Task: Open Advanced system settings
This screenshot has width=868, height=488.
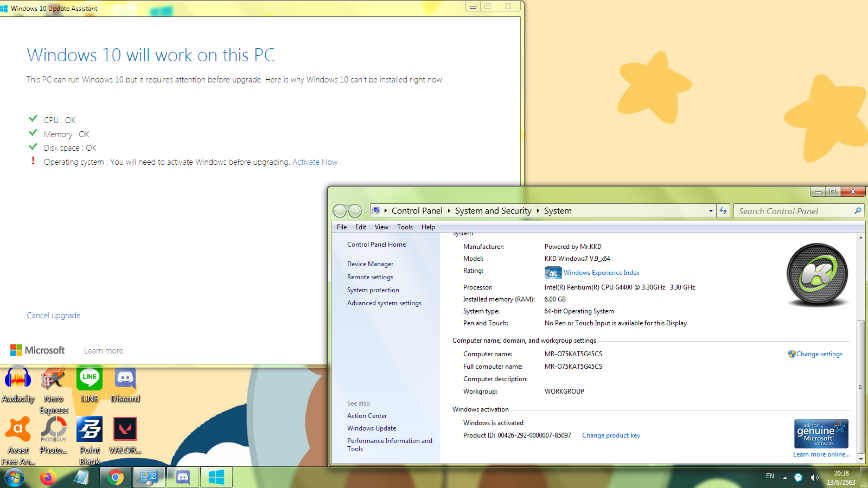Action: (x=384, y=303)
